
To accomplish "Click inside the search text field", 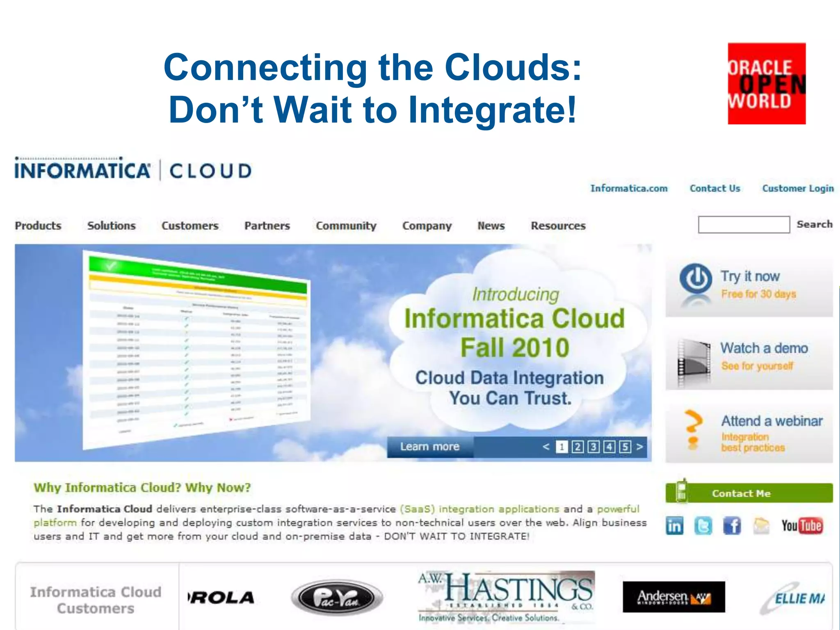I will pyautogui.click(x=744, y=225).
